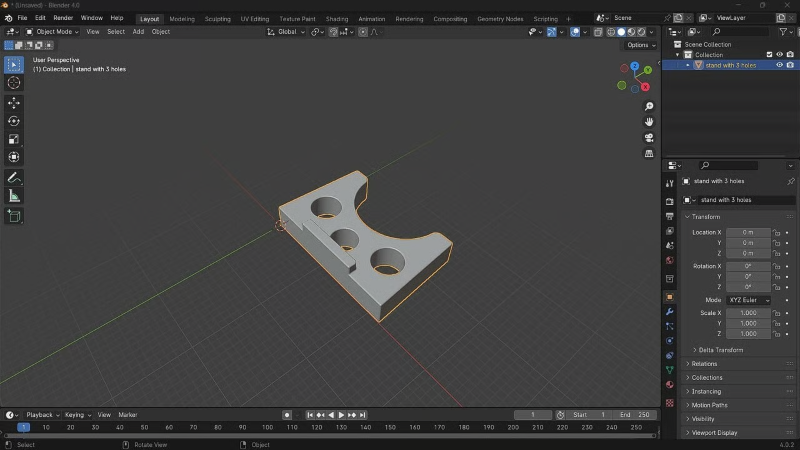
Task: Toggle the camera view icon
Action: [x=648, y=138]
